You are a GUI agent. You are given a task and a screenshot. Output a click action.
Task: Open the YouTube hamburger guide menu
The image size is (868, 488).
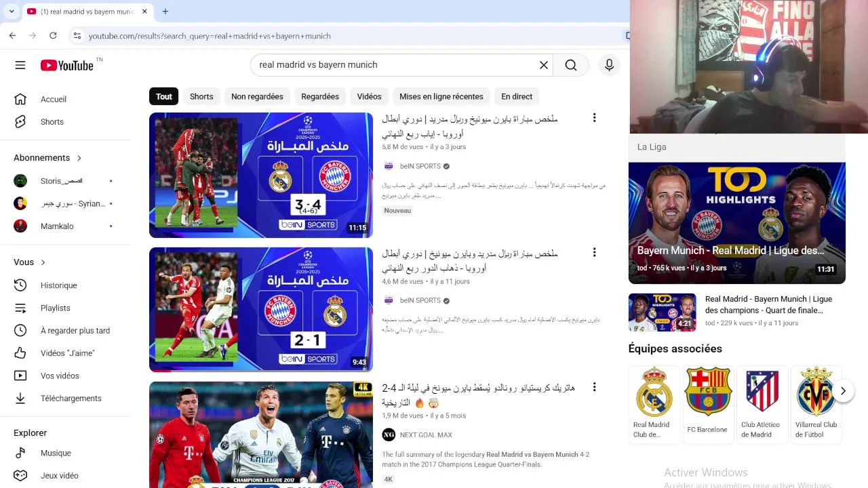(x=20, y=65)
